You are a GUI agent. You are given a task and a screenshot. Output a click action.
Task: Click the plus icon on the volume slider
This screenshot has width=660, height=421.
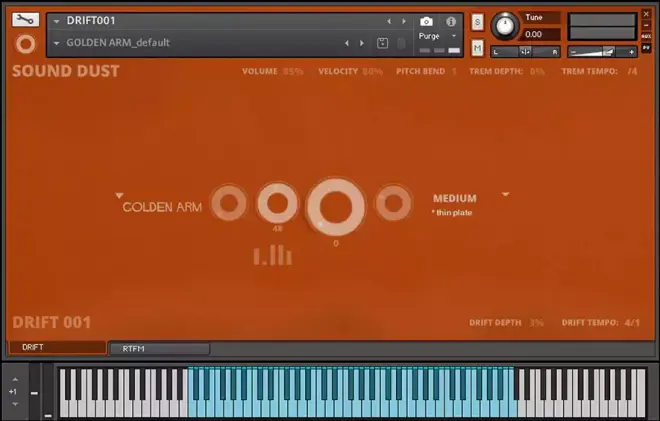click(631, 52)
